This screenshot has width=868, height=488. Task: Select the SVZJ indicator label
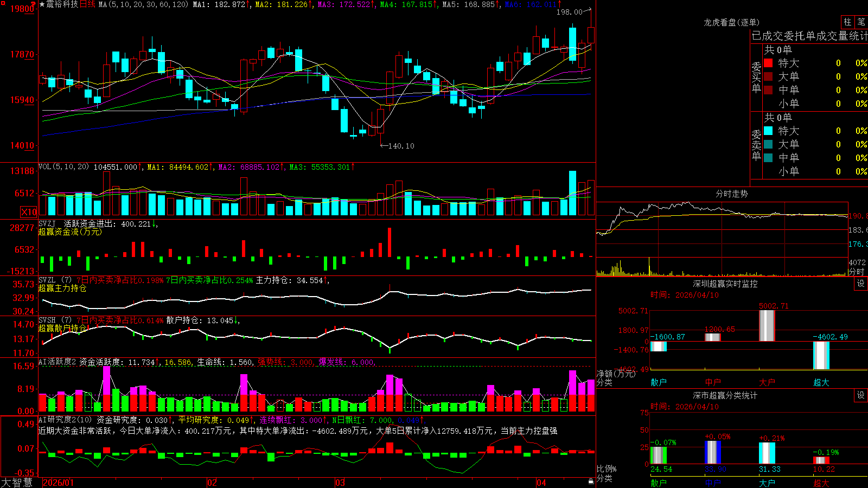tap(47, 223)
